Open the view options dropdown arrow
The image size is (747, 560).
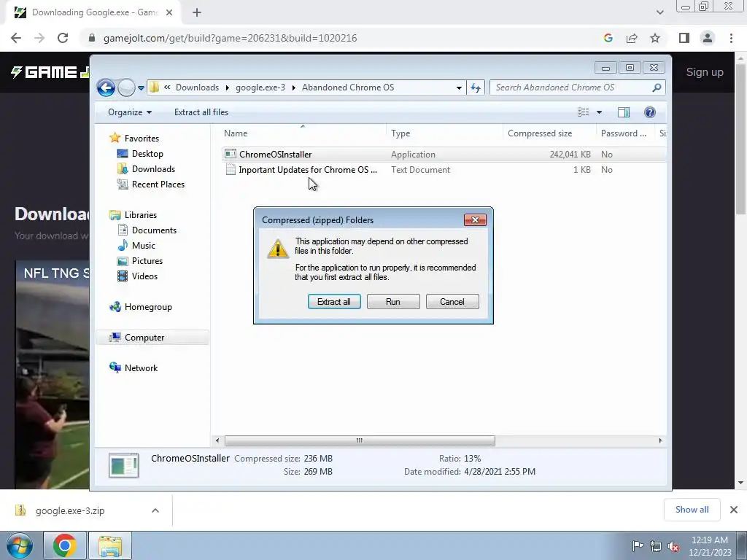tap(600, 112)
